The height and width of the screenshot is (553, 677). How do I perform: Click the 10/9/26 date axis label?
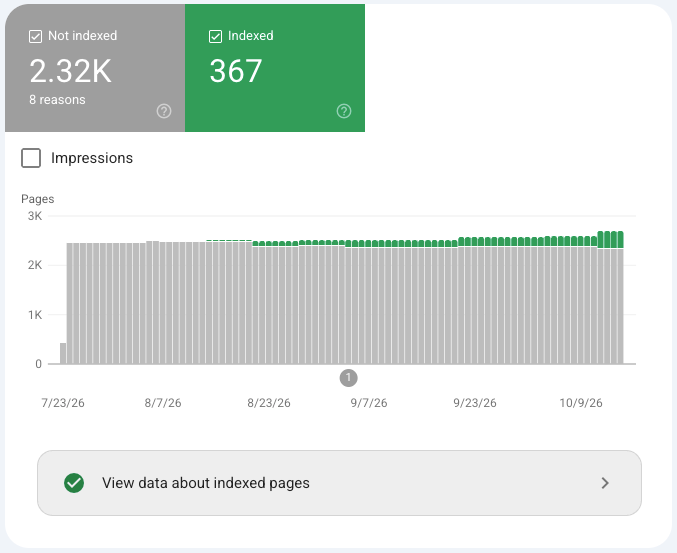click(x=581, y=403)
